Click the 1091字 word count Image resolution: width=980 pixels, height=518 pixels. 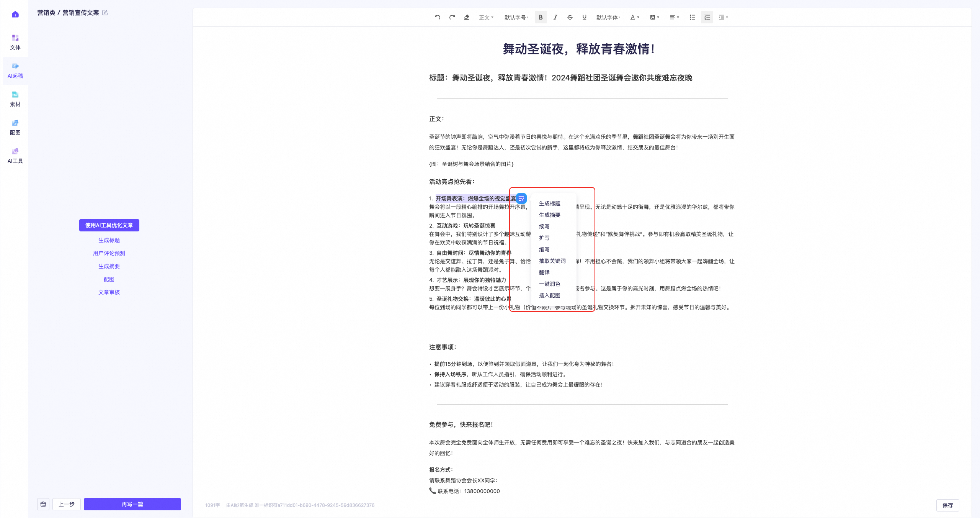[212, 505]
